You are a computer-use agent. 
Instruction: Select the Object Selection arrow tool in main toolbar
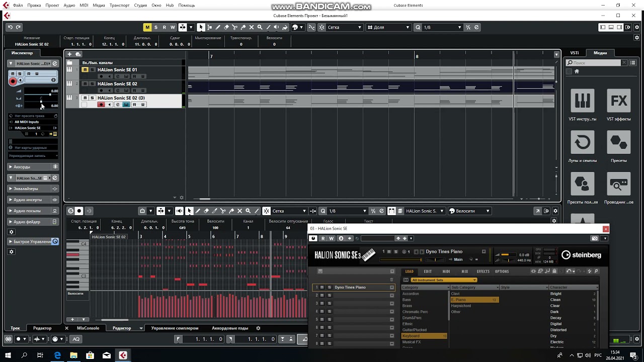coord(201,27)
